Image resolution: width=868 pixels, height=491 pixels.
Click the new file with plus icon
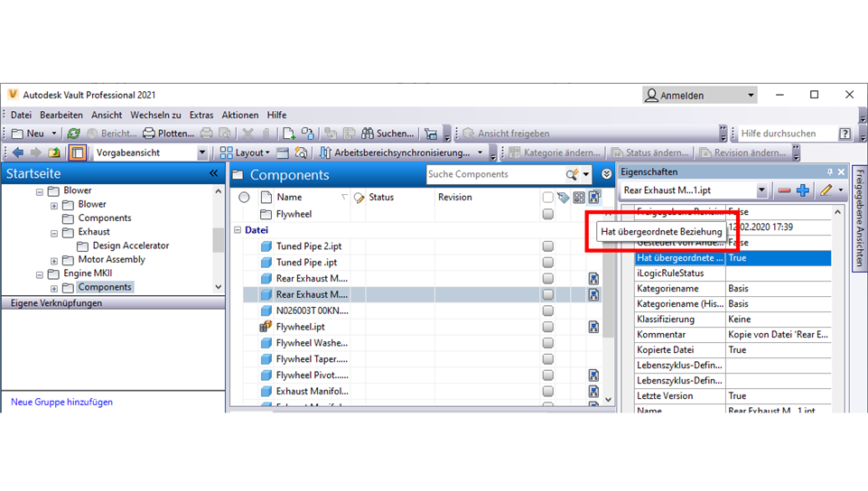click(x=289, y=134)
